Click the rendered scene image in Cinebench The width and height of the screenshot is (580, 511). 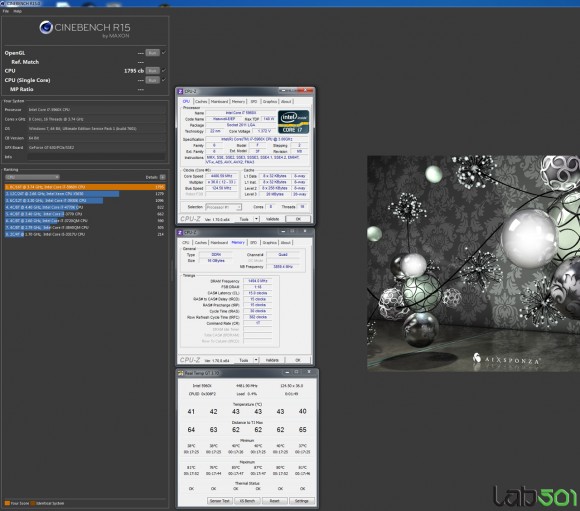pyautogui.click(x=473, y=263)
